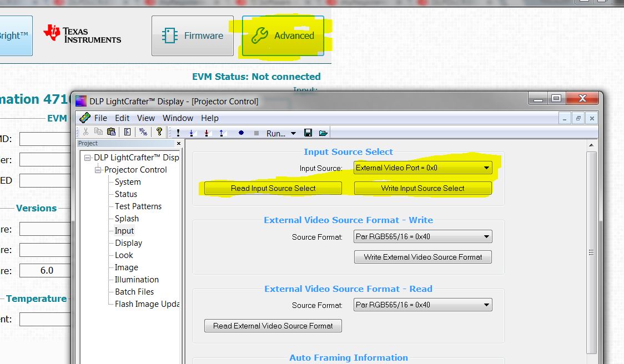Click Read External Video Source Format button

273,326
